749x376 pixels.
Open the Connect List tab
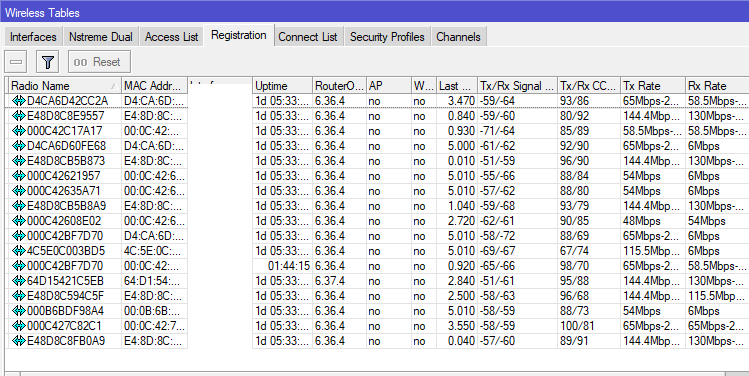tap(308, 37)
